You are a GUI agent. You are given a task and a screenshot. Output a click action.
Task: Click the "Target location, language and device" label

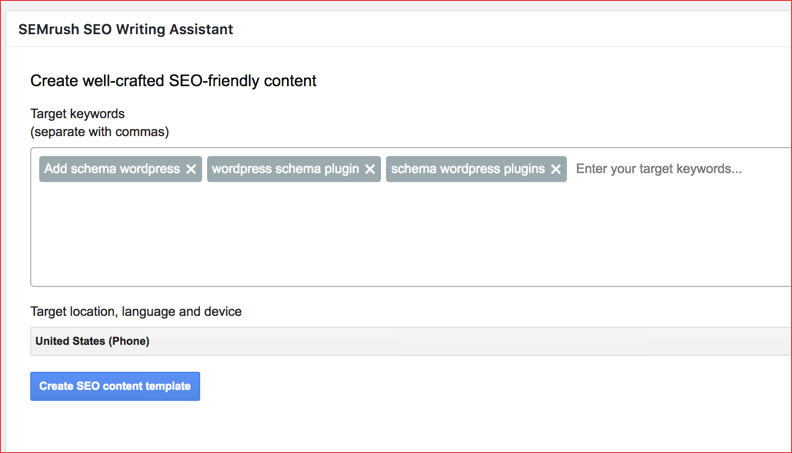coord(136,312)
